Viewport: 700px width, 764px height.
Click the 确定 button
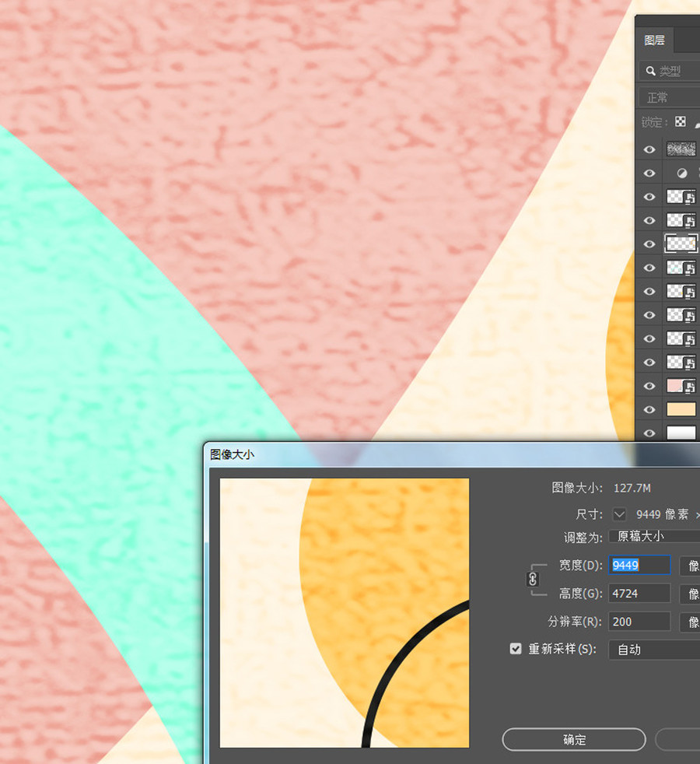574,740
